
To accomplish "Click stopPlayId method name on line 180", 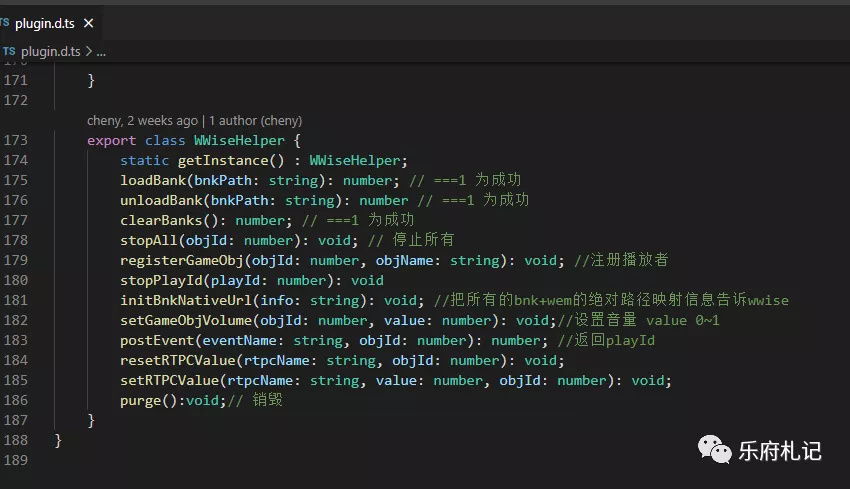I will click(161, 280).
